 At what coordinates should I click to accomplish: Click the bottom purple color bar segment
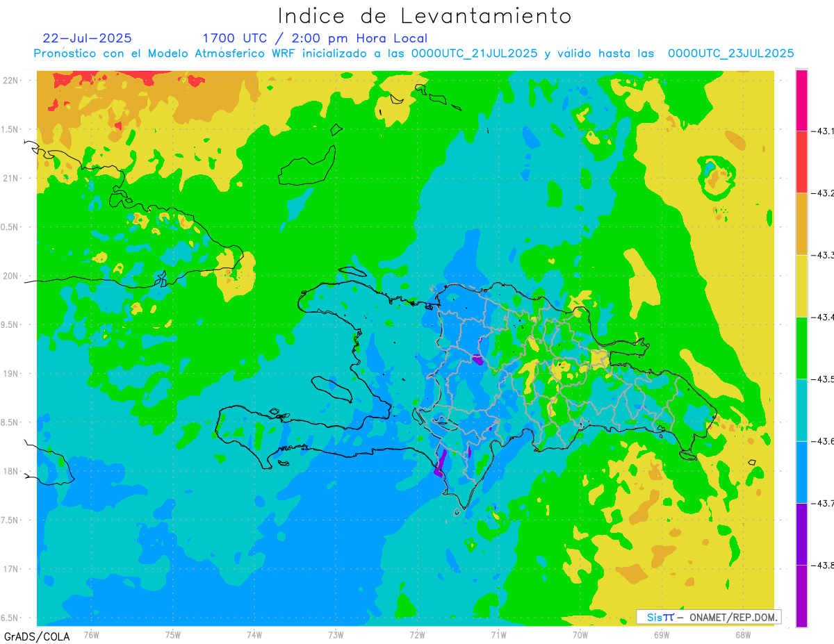point(801,595)
